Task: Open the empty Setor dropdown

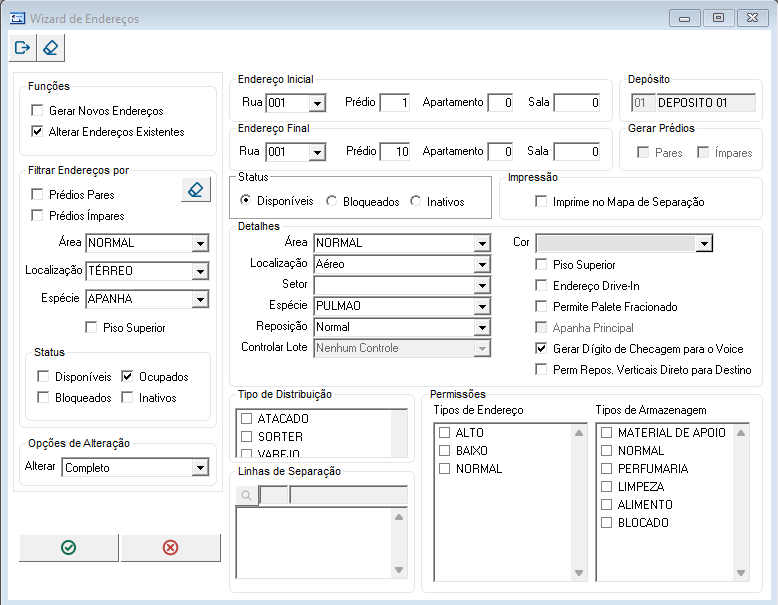Action: 482,285
